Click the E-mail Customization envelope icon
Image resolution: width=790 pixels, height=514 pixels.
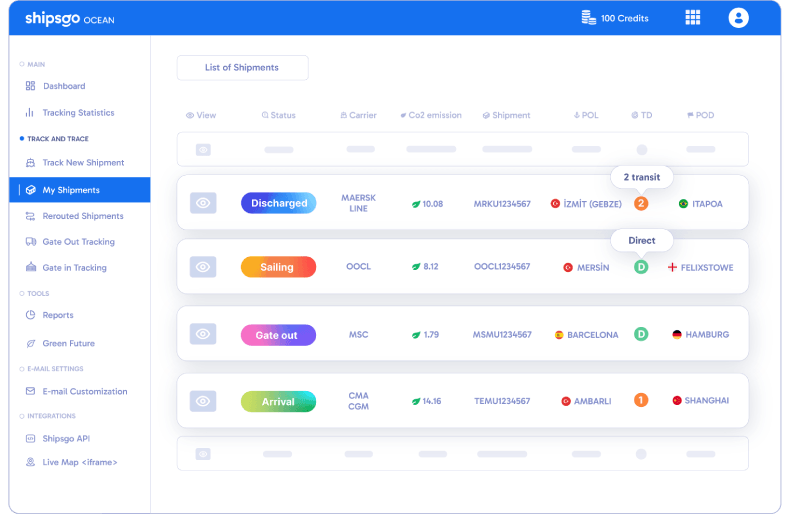click(30, 391)
